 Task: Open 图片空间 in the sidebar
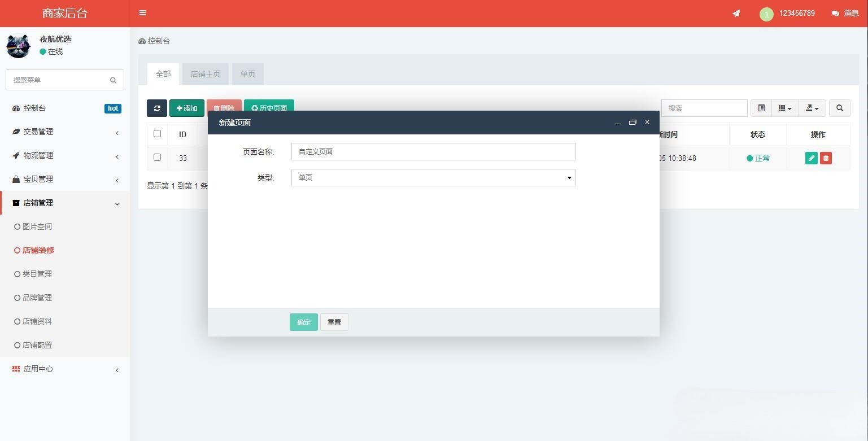tap(37, 226)
